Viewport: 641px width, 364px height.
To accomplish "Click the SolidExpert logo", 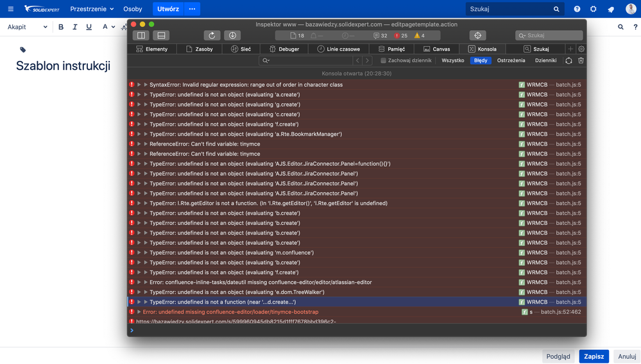I will [x=42, y=8].
